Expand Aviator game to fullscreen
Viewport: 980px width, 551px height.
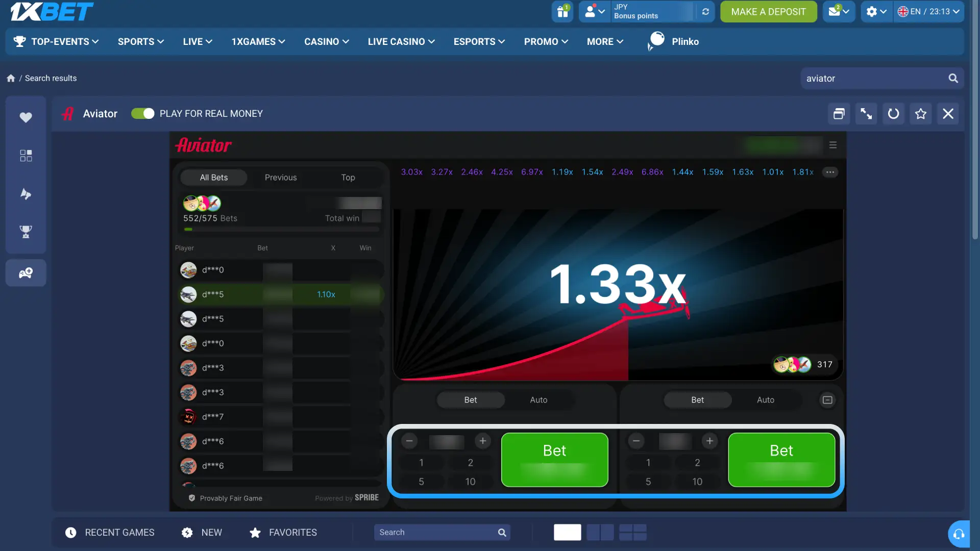click(x=866, y=114)
